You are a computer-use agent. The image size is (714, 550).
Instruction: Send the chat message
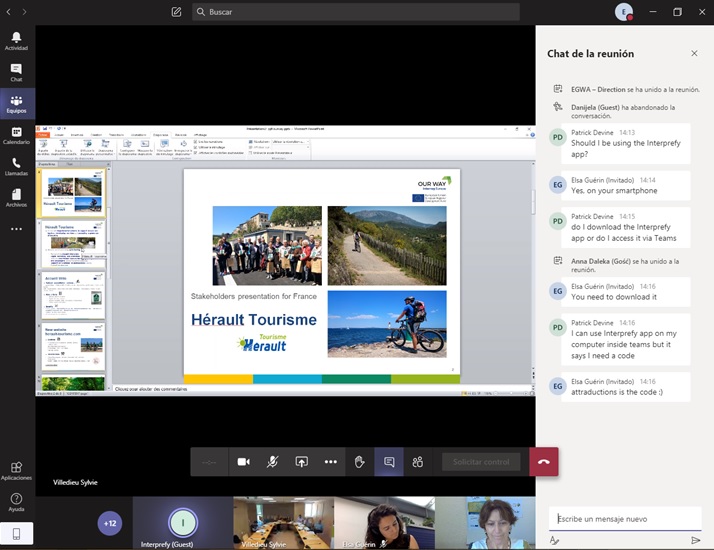point(695,540)
